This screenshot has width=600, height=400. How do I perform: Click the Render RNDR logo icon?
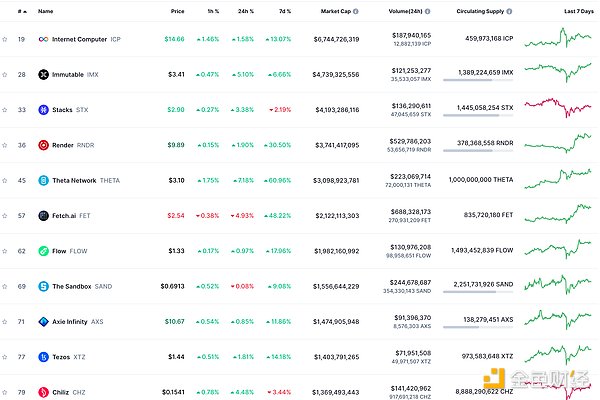(x=43, y=144)
